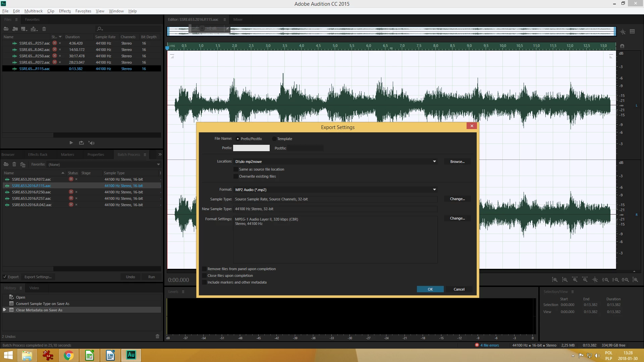Click inside the Prefix text field

point(251,148)
